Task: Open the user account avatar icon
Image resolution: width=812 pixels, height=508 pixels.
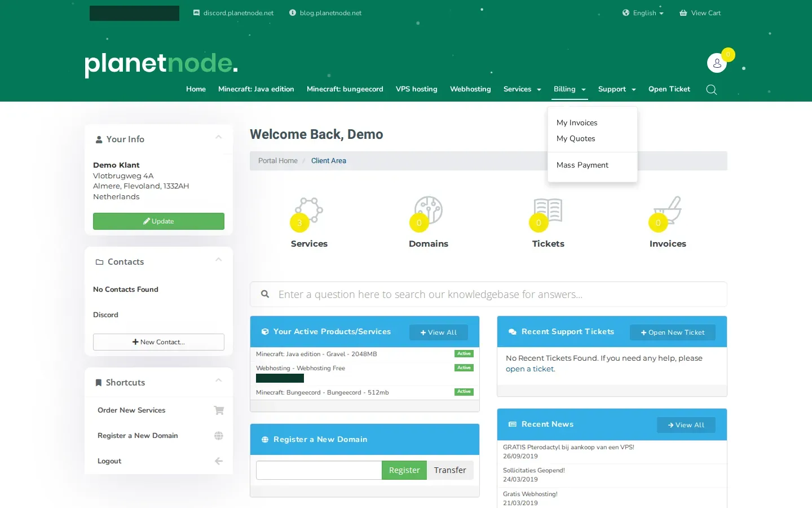Action: tap(717, 63)
